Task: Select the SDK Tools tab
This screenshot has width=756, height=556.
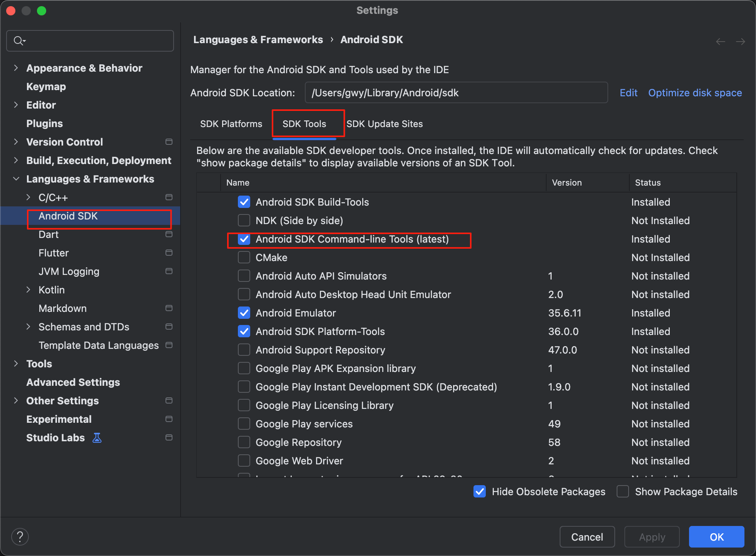Action: pyautogui.click(x=304, y=124)
